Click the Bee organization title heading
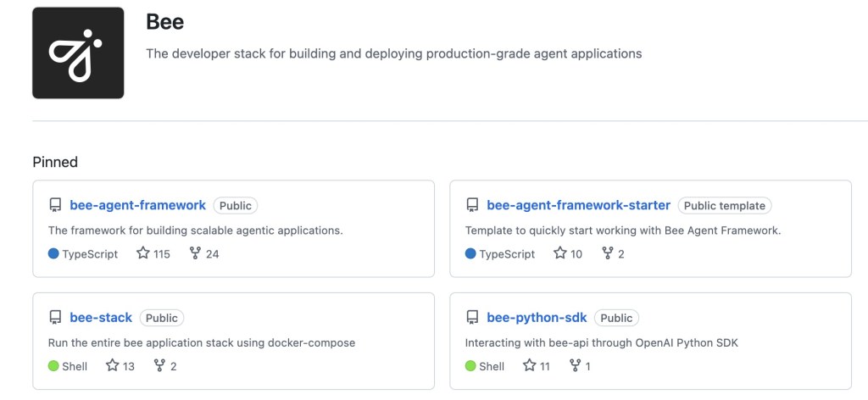The image size is (868, 400). [164, 22]
